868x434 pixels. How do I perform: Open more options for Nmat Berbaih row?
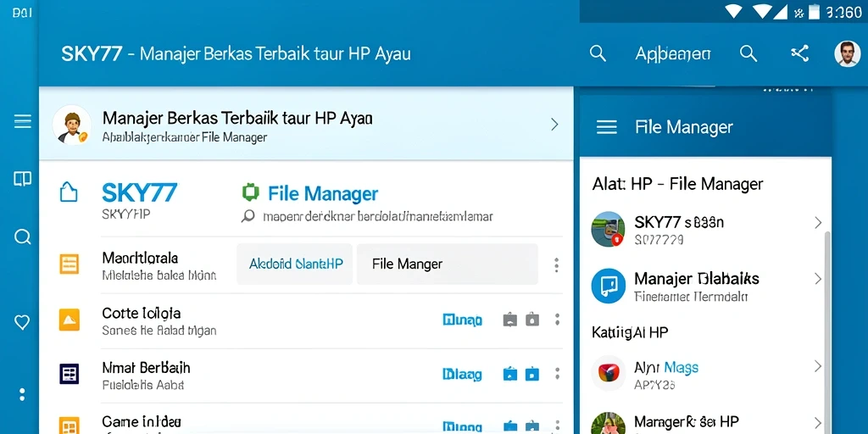[x=557, y=374]
